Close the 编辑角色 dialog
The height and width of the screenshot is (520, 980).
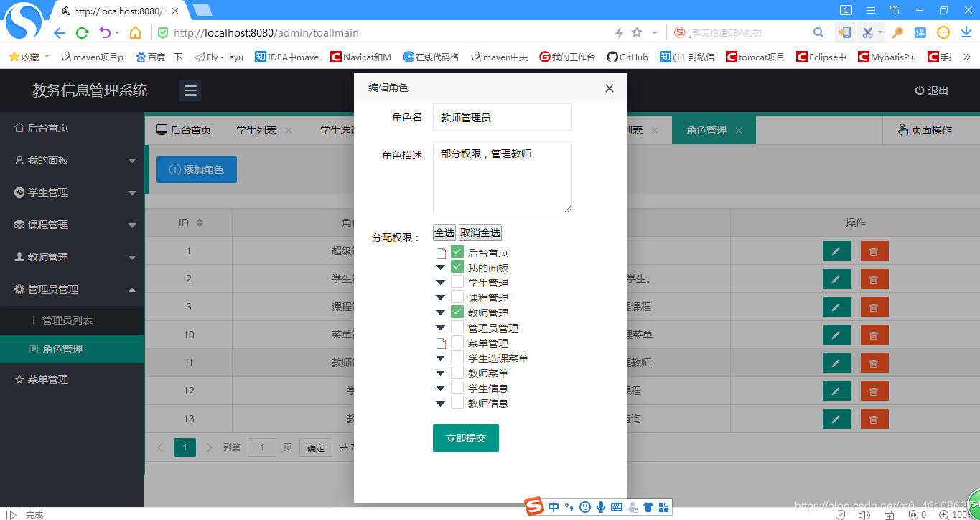[610, 88]
